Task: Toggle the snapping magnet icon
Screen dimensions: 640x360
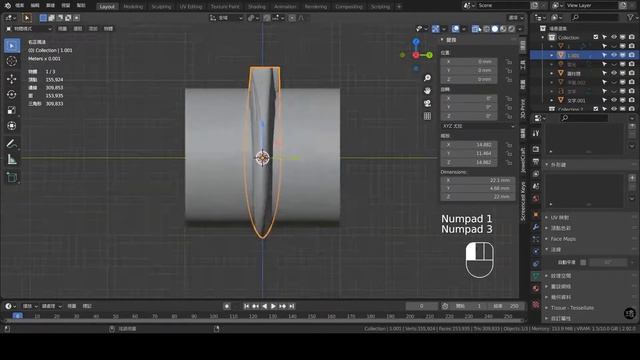Action: (267, 18)
